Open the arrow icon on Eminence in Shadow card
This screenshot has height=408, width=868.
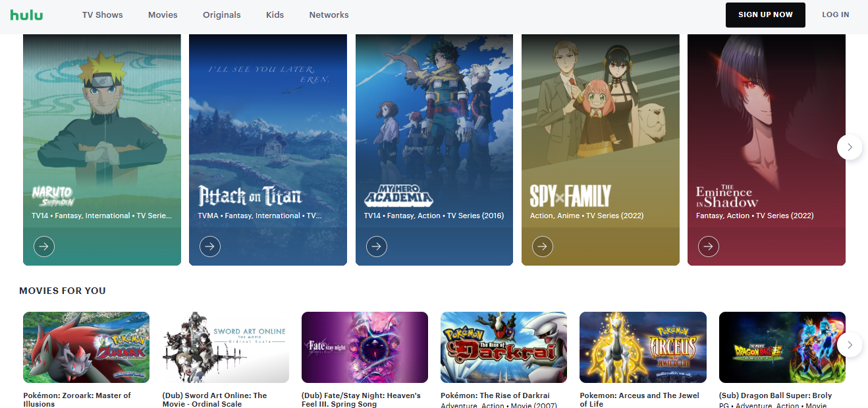[x=709, y=247]
